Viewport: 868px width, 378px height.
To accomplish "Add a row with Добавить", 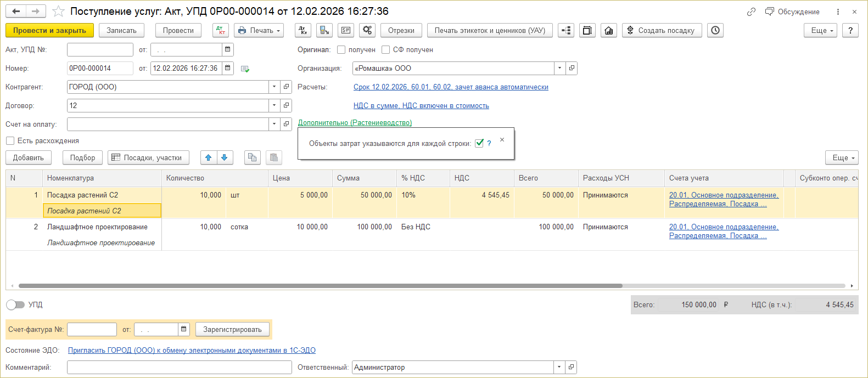I will click(29, 157).
